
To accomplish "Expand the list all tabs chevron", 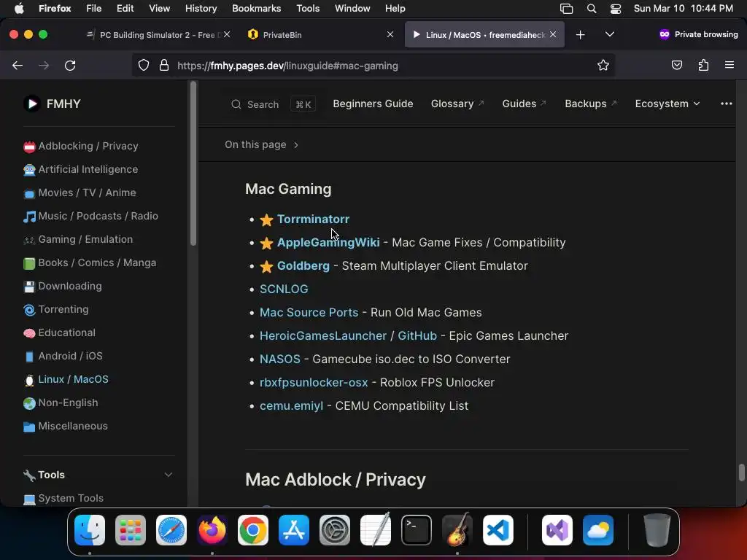I will pyautogui.click(x=609, y=34).
